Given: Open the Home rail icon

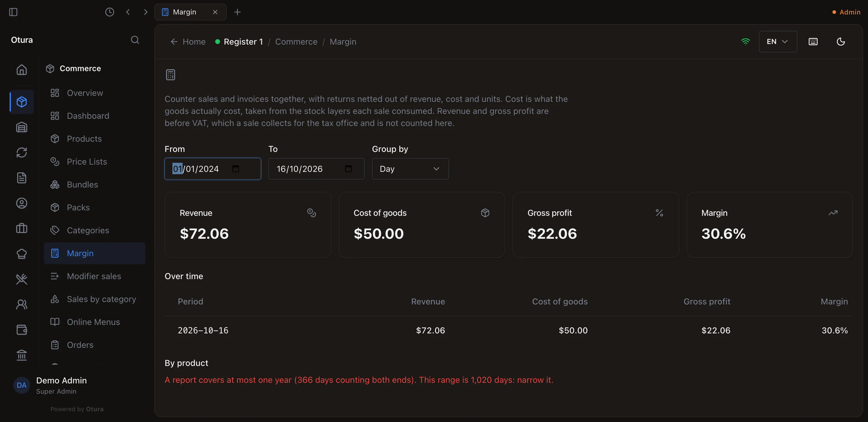Looking at the screenshot, I should [x=22, y=70].
